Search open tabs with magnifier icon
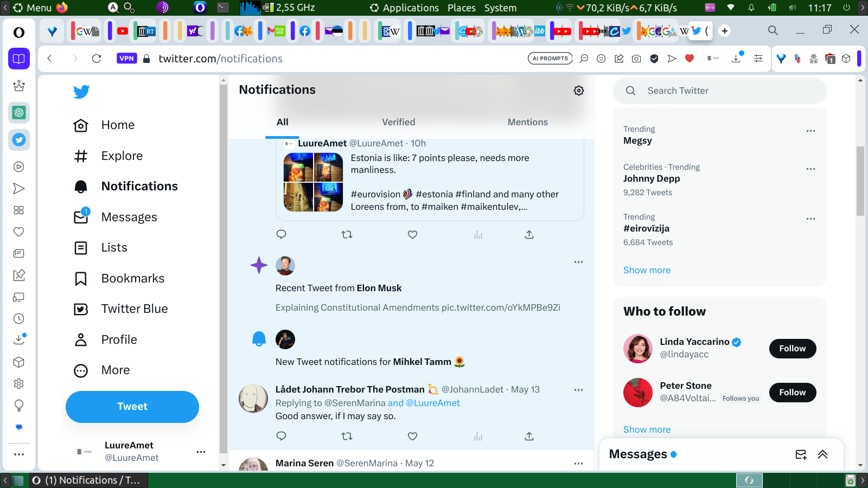 (x=773, y=30)
